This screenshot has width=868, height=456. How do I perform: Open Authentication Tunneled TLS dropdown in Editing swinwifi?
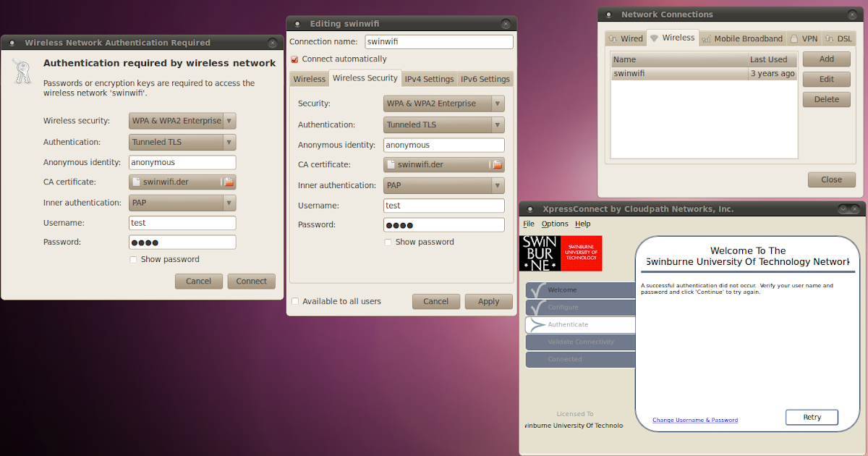(444, 124)
